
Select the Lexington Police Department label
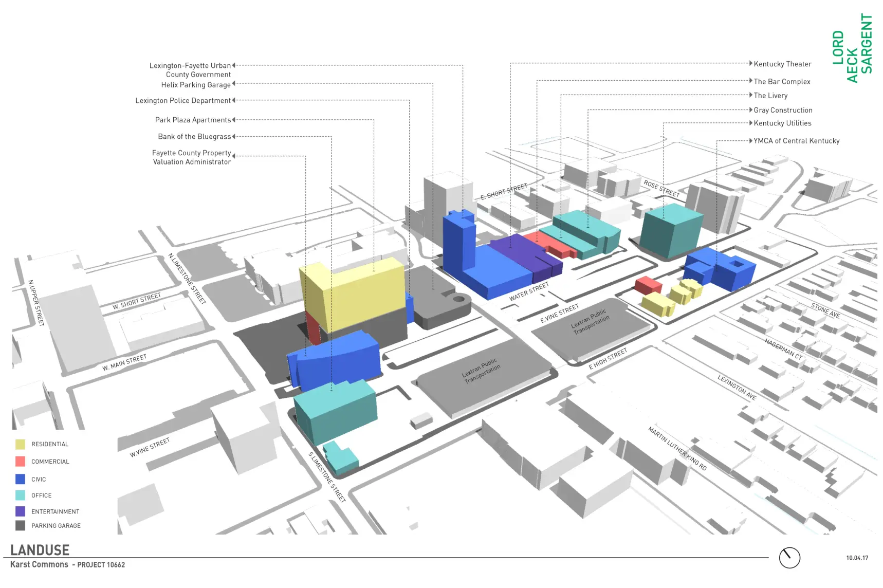pyautogui.click(x=183, y=101)
